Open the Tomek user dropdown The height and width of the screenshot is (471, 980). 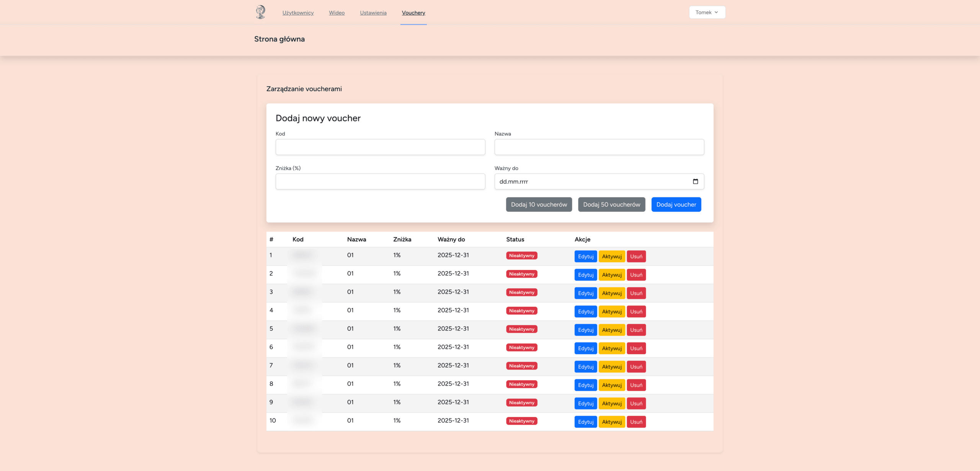click(x=707, y=12)
